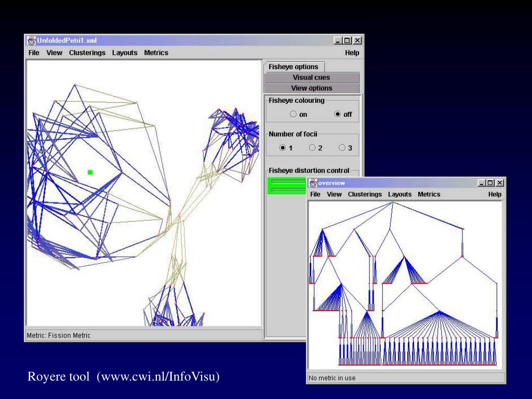The image size is (532, 399).
Task: Close the overview window
Action: point(500,183)
